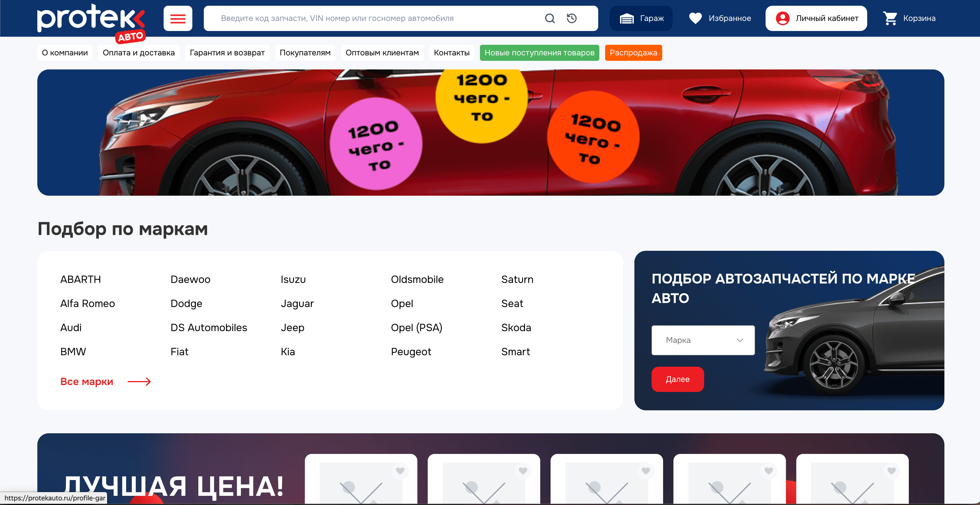This screenshot has height=505, width=980.
Task: Click the magnifier search icon
Action: [550, 18]
